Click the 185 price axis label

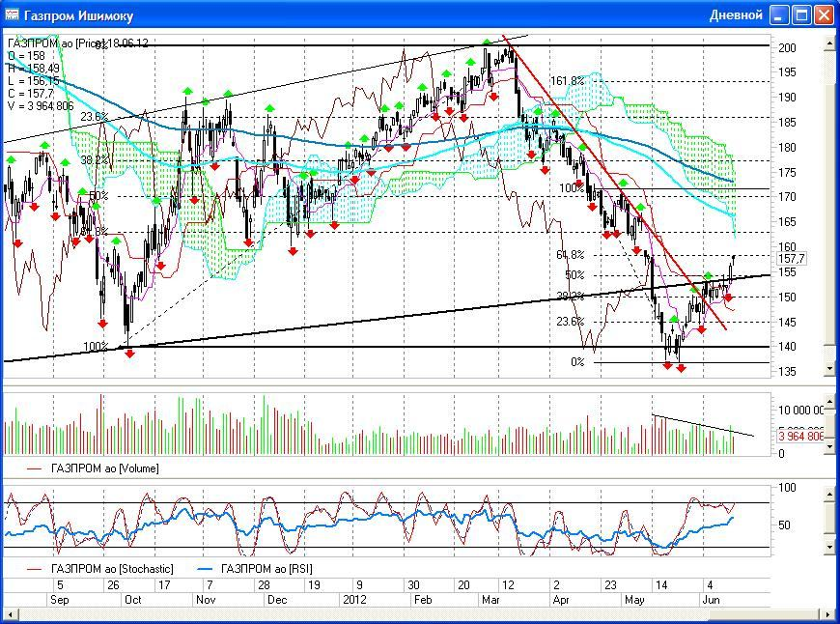(x=787, y=123)
